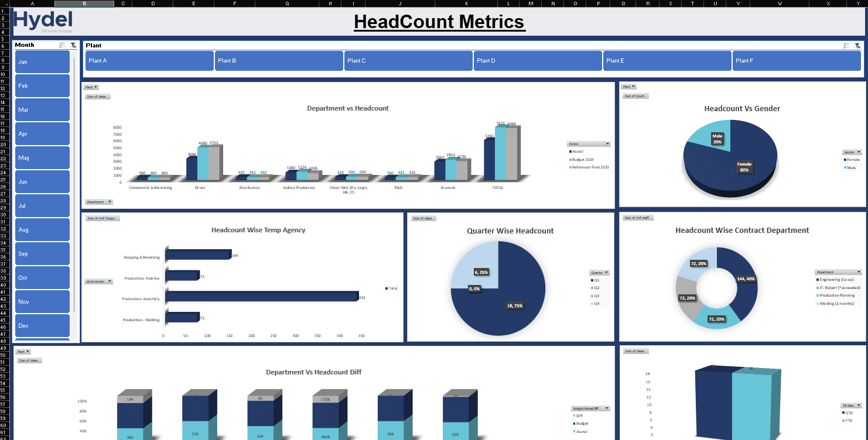Open the TB Date field dropdown
The width and height of the screenshot is (868, 440).
(850, 405)
